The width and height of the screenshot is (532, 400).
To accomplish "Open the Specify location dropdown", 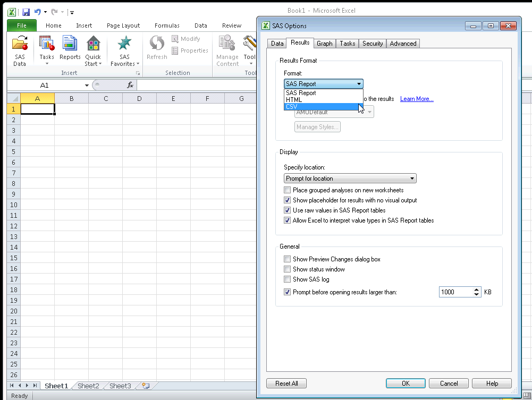I will [x=412, y=178].
